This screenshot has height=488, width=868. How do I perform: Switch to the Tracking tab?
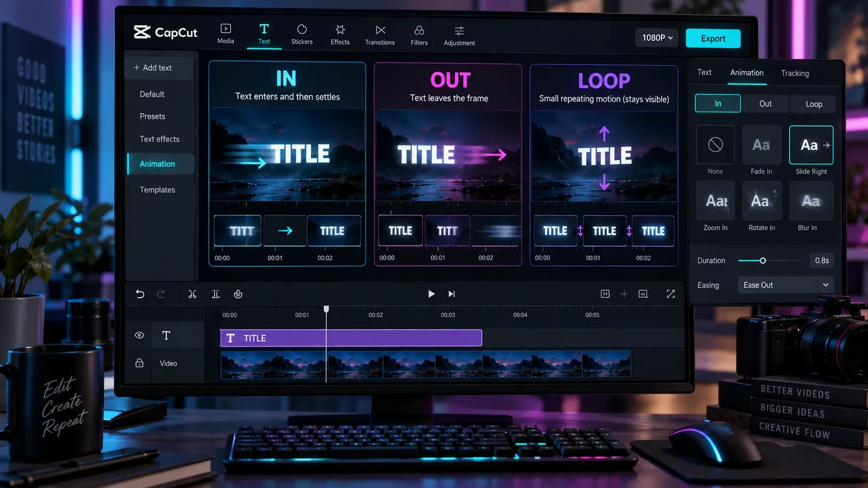point(795,73)
